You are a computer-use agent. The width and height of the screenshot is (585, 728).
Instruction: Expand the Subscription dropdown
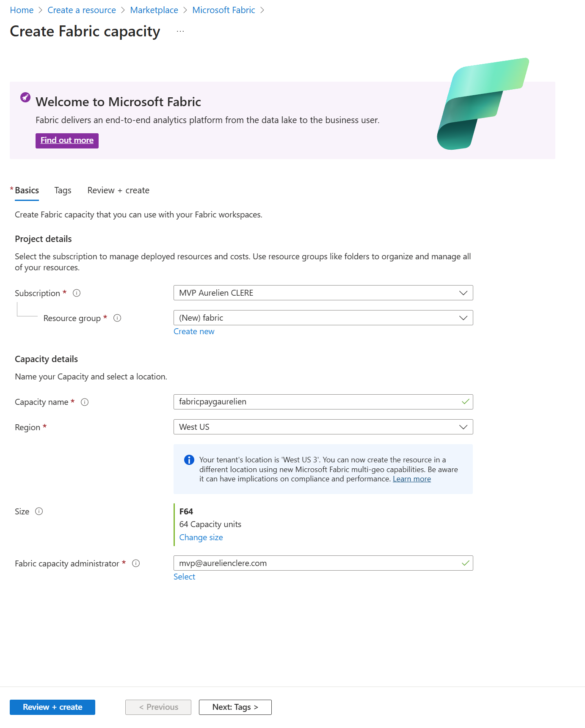tap(323, 293)
